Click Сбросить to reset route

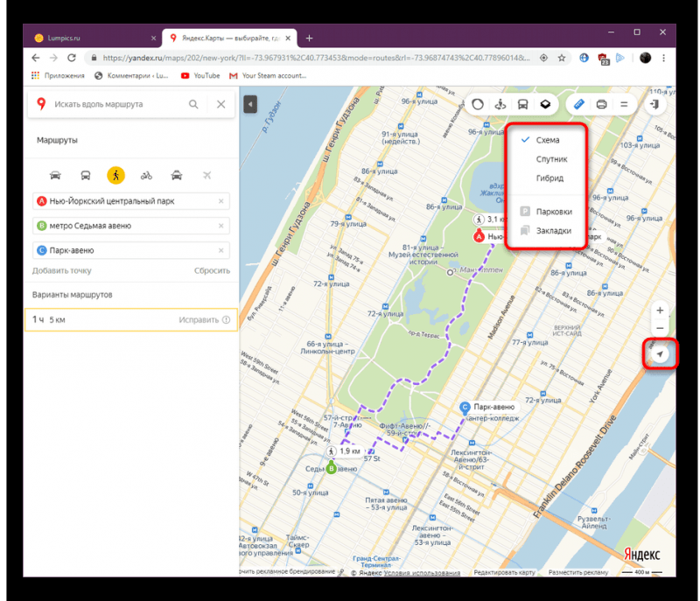212,270
